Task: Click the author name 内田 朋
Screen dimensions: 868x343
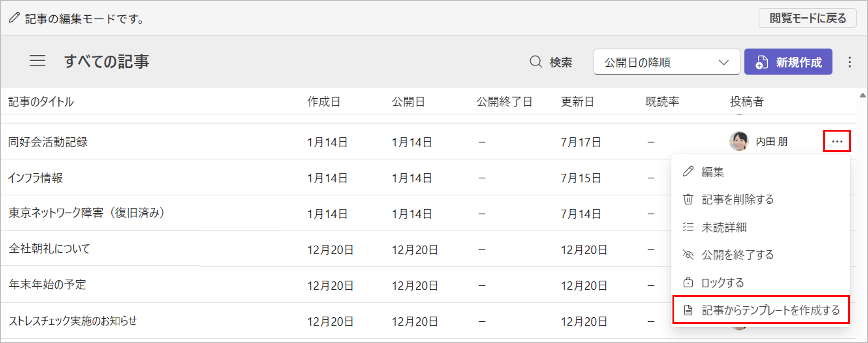Action: coord(772,142)
